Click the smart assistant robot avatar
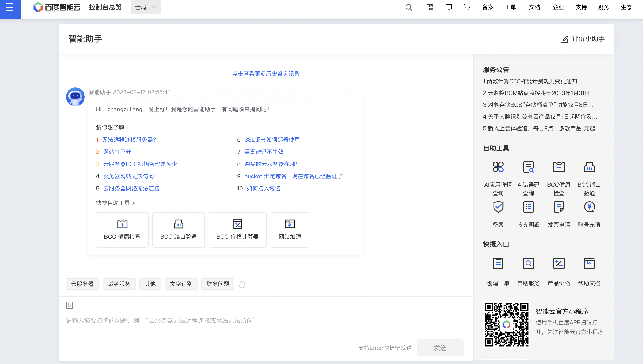 pyautogui.click(x=75, y=97)
